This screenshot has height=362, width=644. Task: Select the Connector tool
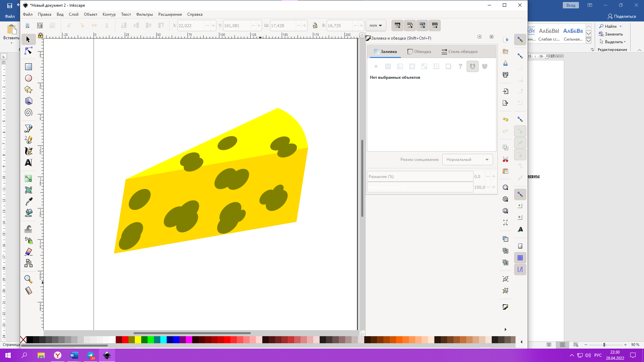(29, 263)
